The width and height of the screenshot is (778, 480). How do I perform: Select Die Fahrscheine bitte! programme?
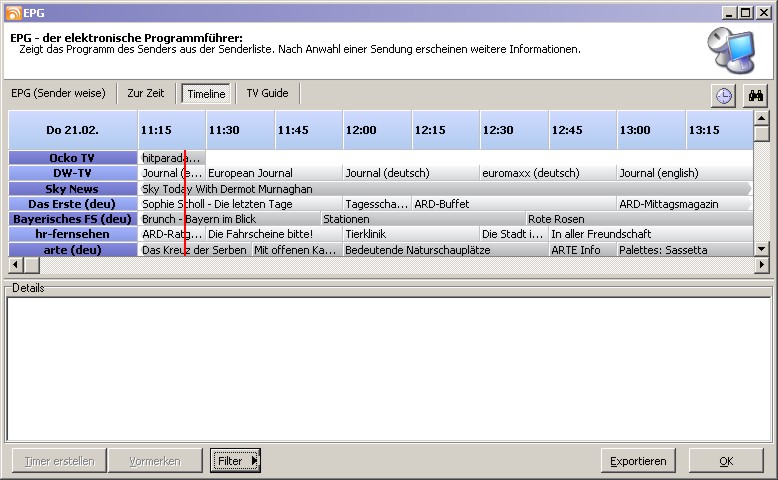[x=274, y=234]
